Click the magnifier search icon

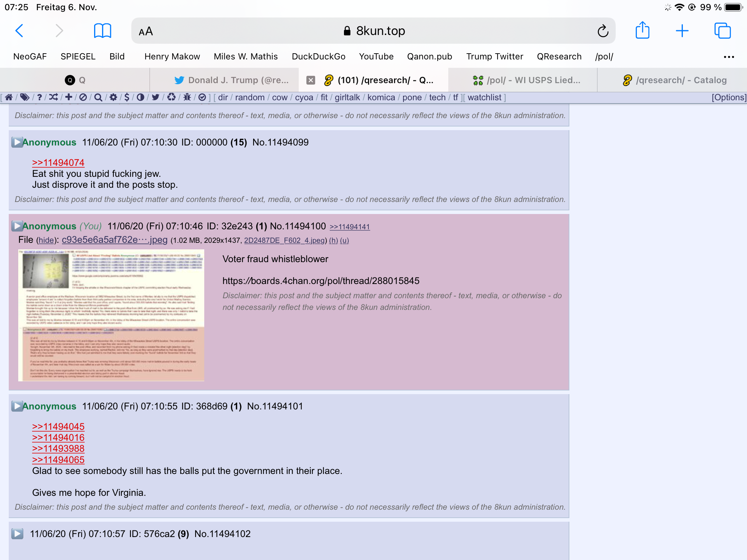click(x=98, y=97)
